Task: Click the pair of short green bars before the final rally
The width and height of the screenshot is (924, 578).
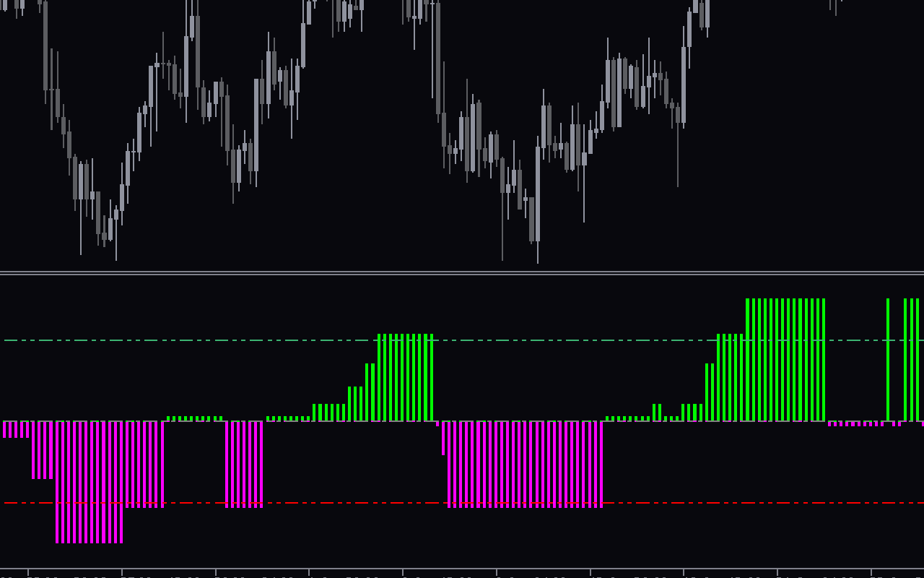Action: (x=657, y=413)
